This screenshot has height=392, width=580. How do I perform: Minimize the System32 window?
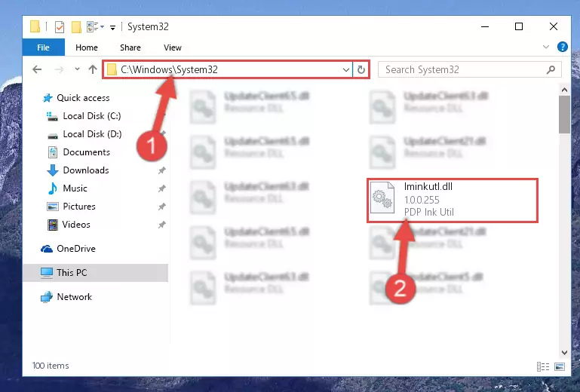coord(485,26)
